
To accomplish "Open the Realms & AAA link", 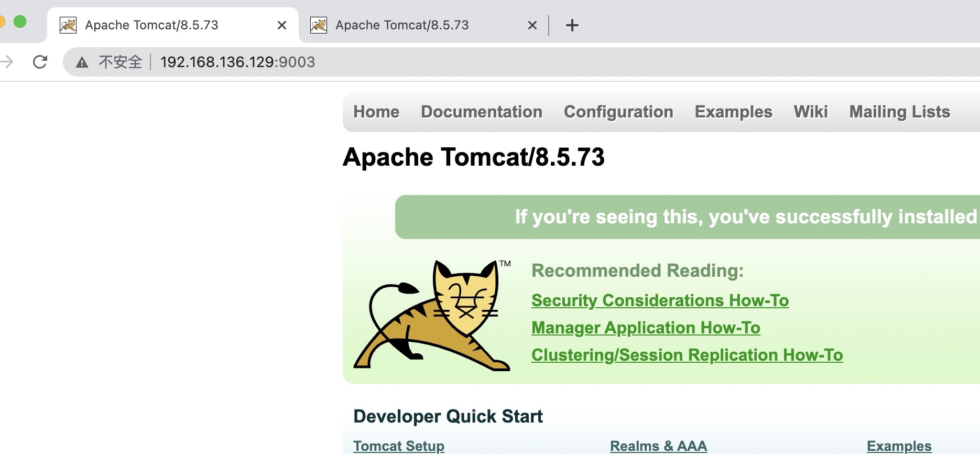I will tap(659, 446).
